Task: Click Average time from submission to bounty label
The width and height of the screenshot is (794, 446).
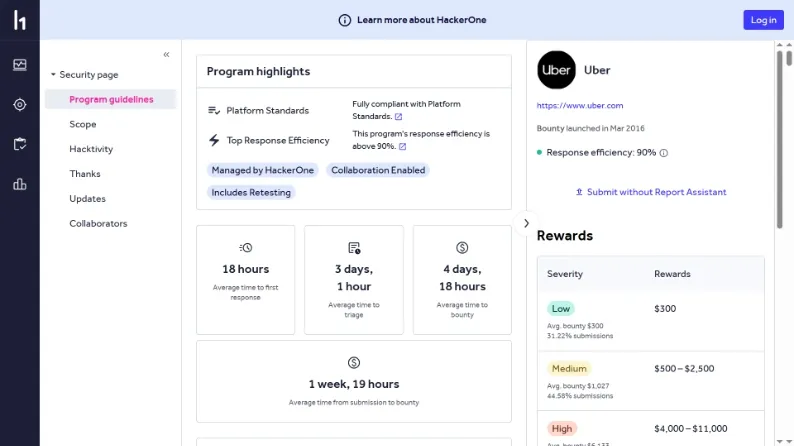Action: 353,402
